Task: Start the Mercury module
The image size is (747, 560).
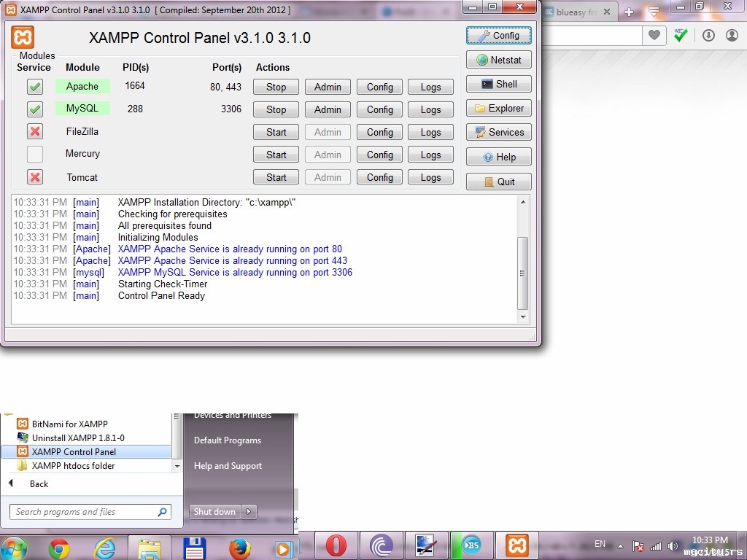Action: [276, 155]
